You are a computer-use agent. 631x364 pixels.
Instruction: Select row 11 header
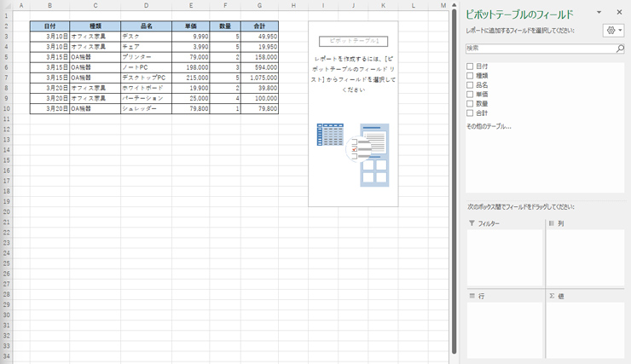click(x=6, y=119)
